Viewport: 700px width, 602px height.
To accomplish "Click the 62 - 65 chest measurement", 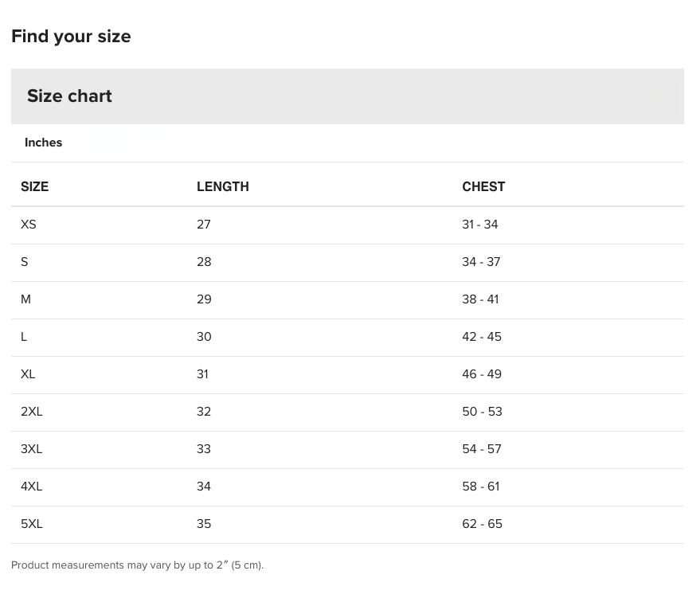I will click(482, 524).
